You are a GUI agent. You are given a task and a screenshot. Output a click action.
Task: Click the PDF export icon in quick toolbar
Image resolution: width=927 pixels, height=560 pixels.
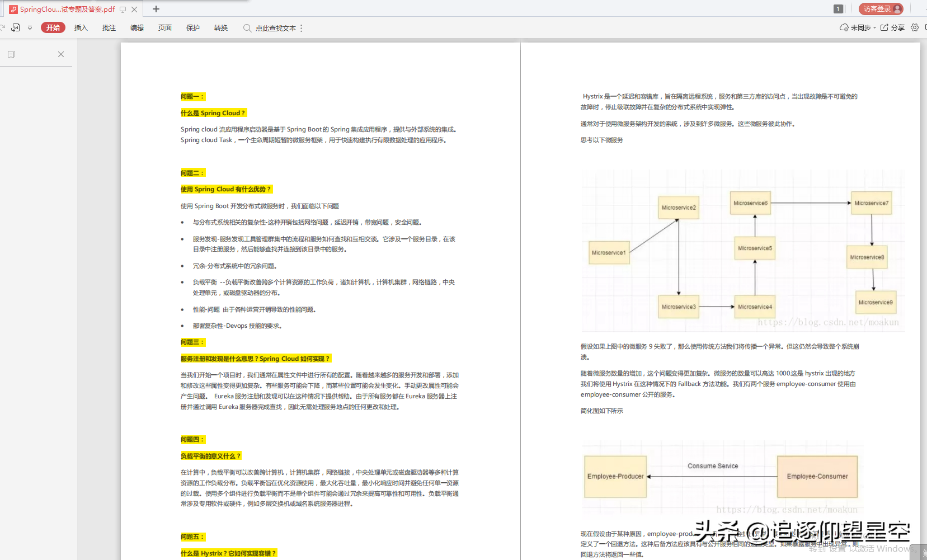point(16,27)
